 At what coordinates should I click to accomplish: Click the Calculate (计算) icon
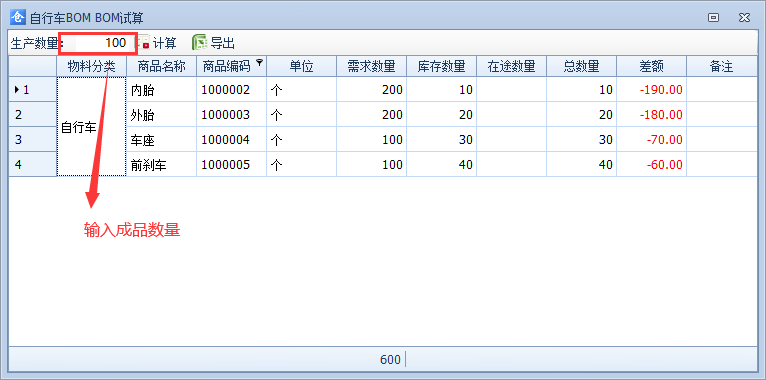(145, 43)
